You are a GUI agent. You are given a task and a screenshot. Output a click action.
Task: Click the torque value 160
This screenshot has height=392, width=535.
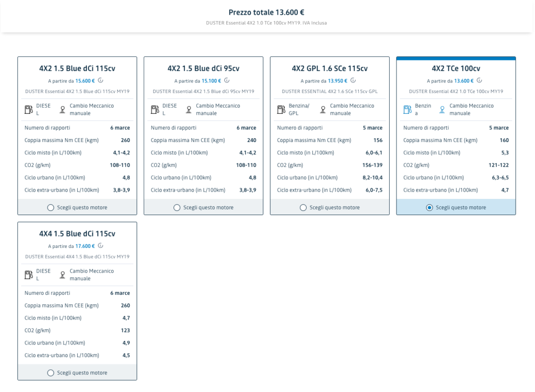coord(504,140)
